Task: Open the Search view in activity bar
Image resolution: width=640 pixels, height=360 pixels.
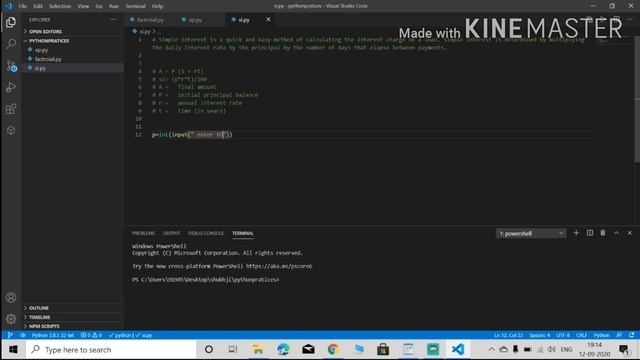Action: (11, 44)
